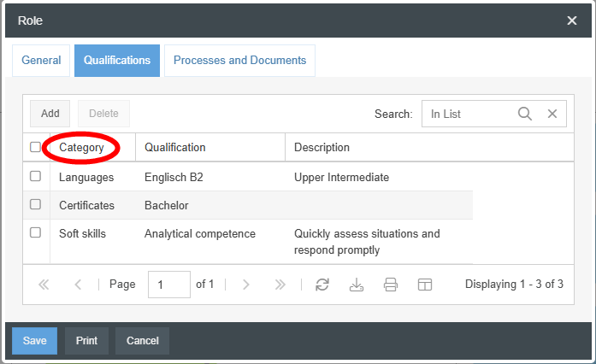This screenshot has height=364, width=596.
Task: Select the 'Certificates' cell
Action: coord(86,206)
